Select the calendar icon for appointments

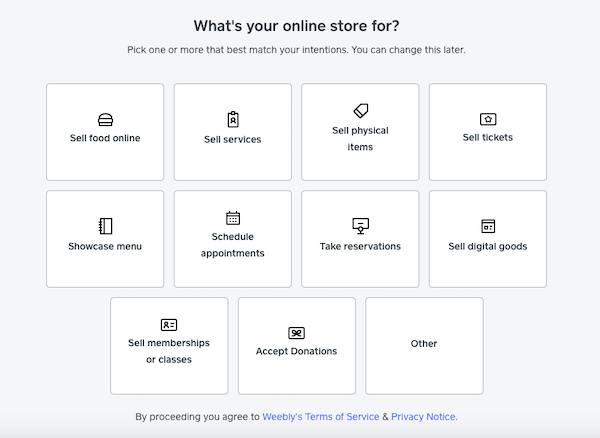pos(233,218)
